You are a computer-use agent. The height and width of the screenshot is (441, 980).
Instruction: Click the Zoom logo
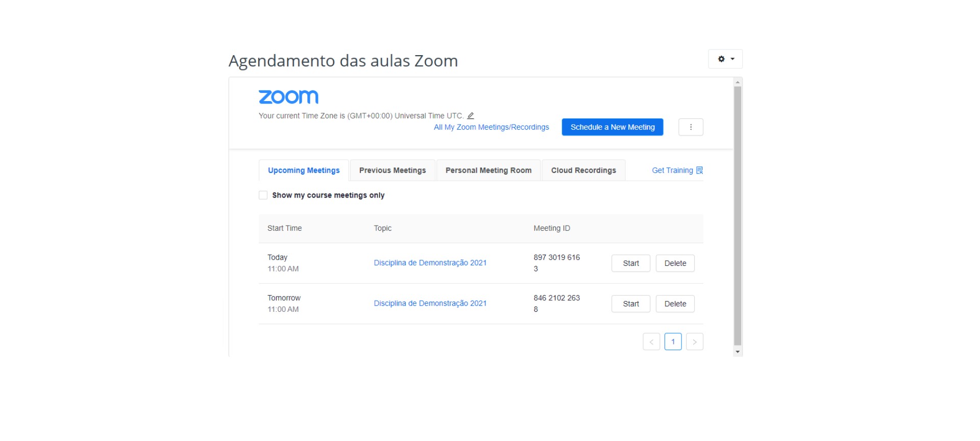coord(288,96)
